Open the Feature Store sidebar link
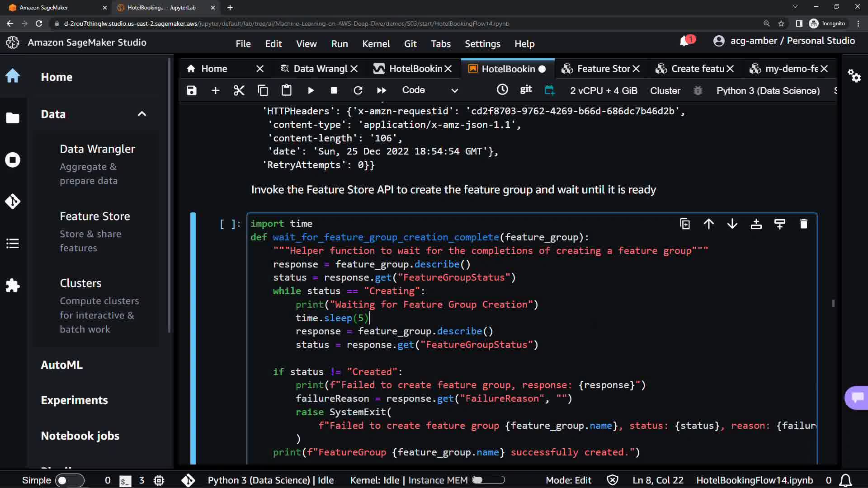The height and width of the screenshot is (488, 868). point(95,216)
